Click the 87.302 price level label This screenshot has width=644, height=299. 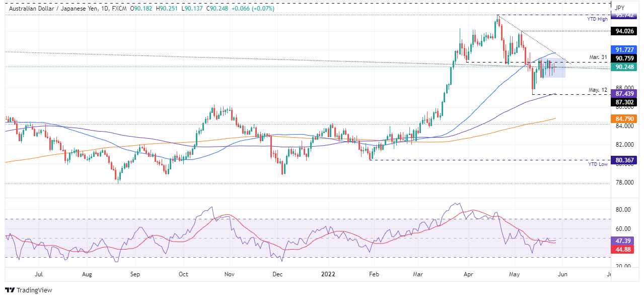pos(625,102)
